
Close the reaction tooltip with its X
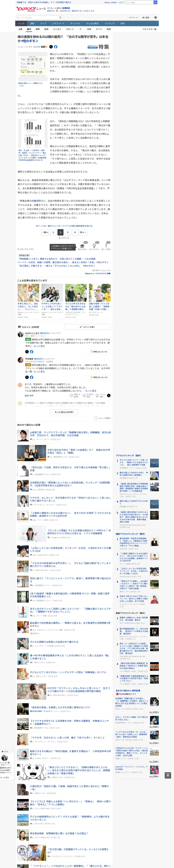click(75, 245)
